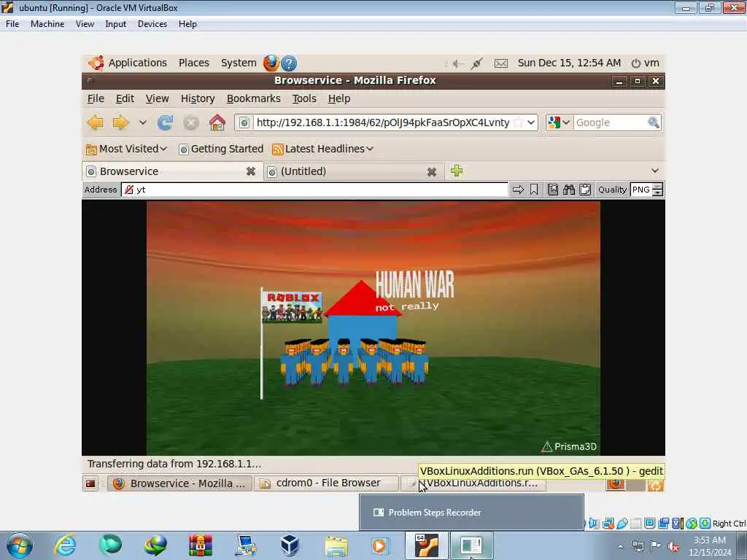The width and height of the screenshot is (747, 560).
Task: Open the Ubuntu help icon
Action: pyautogui.click(x=289, y=63)
